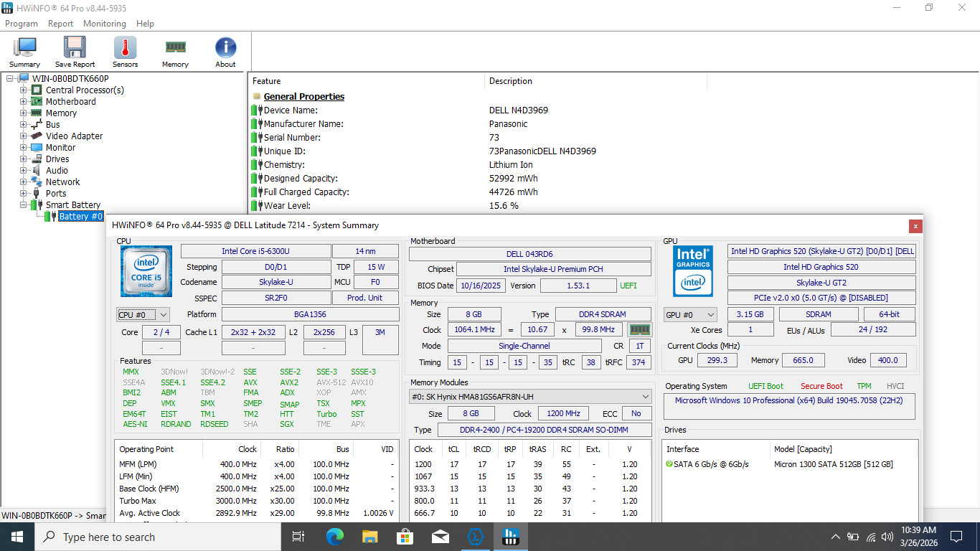Expand the Motherboard tree node
Image resolution: width=980 pixels, height=551 pixels.
tap(24, 102)
